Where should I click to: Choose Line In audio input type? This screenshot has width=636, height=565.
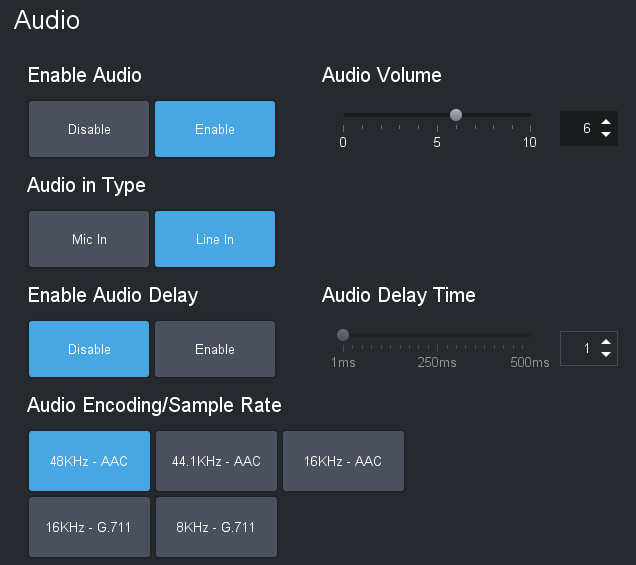click(x=215, y=239)
